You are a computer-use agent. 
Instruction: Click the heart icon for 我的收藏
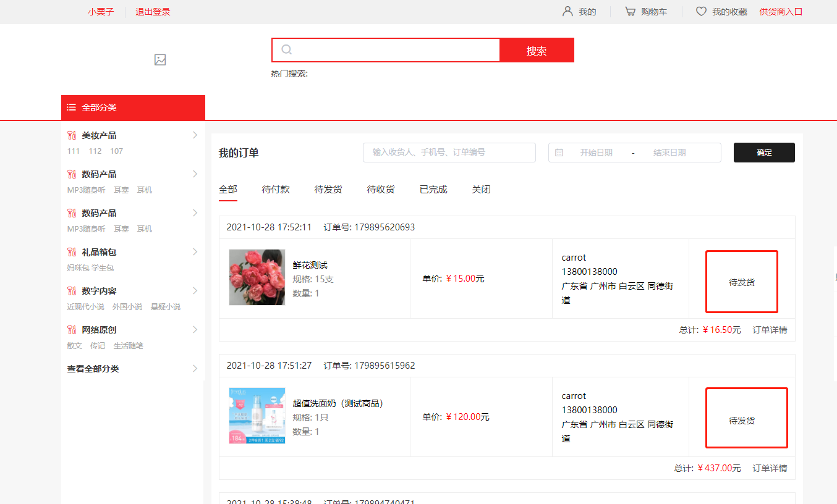(701, 12)
